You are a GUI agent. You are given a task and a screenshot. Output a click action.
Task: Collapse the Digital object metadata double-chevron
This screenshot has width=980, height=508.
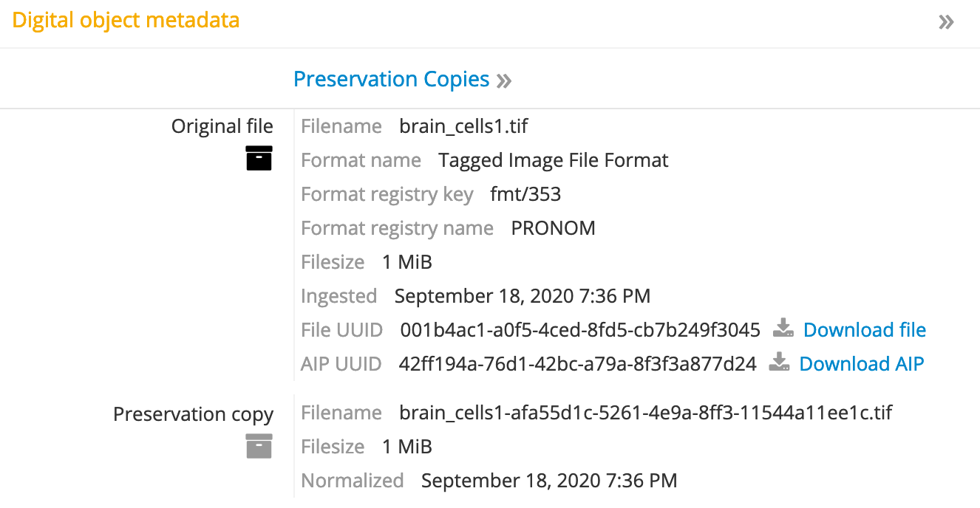pyautogui.click(x=946, y=21)
